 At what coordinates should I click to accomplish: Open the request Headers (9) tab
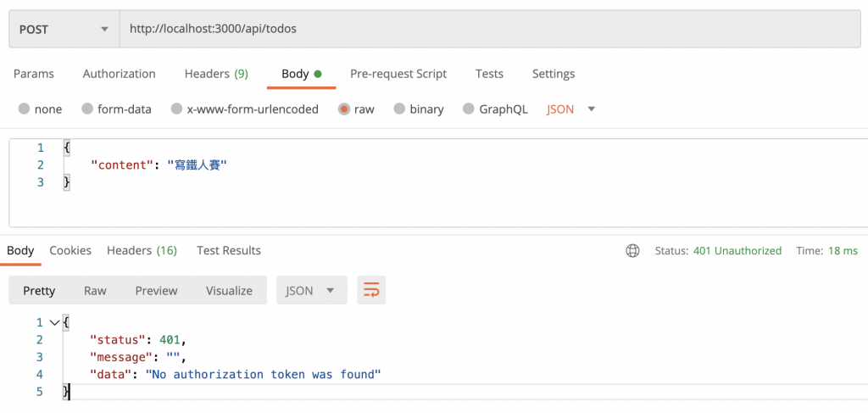click(216, 74)
